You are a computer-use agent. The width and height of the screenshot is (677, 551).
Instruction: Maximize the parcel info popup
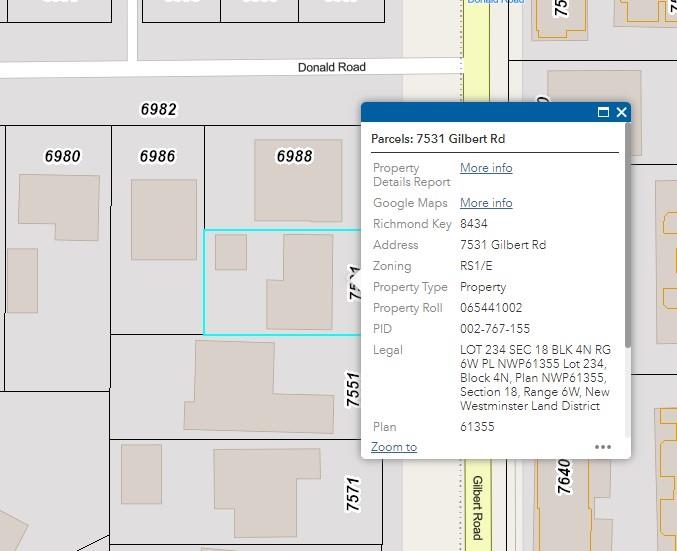[603, 112]
